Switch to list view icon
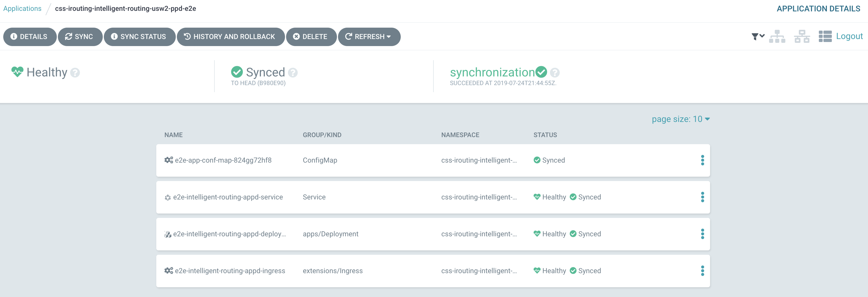868x297 pixels. [826, 36]
